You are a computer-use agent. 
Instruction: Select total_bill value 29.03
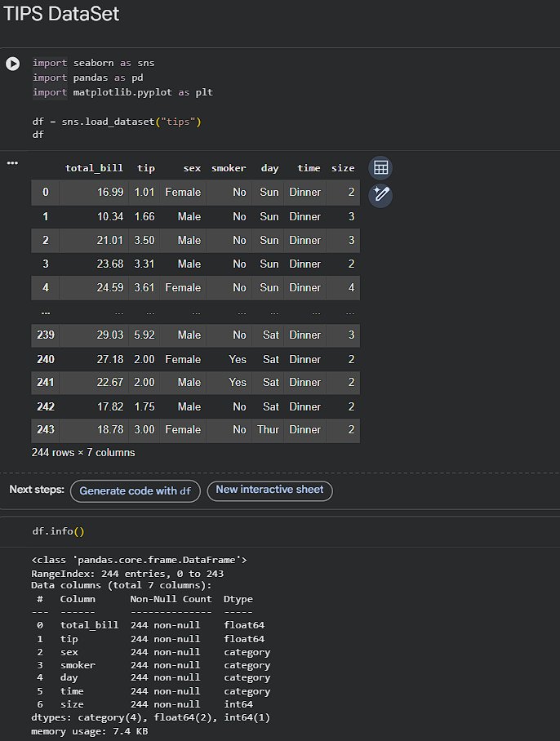pos(110,335)
